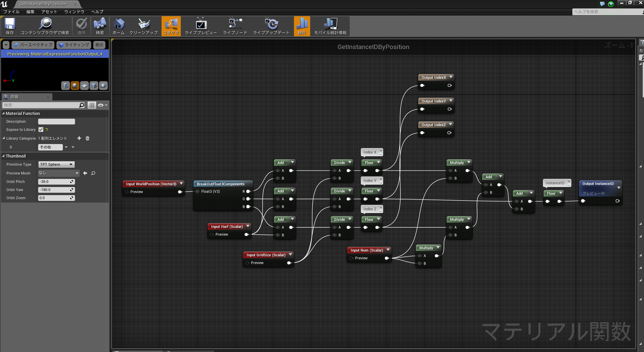Click the 保存 (Save) icon
This screenshot has height=352, width=644.
pos(9,26)
